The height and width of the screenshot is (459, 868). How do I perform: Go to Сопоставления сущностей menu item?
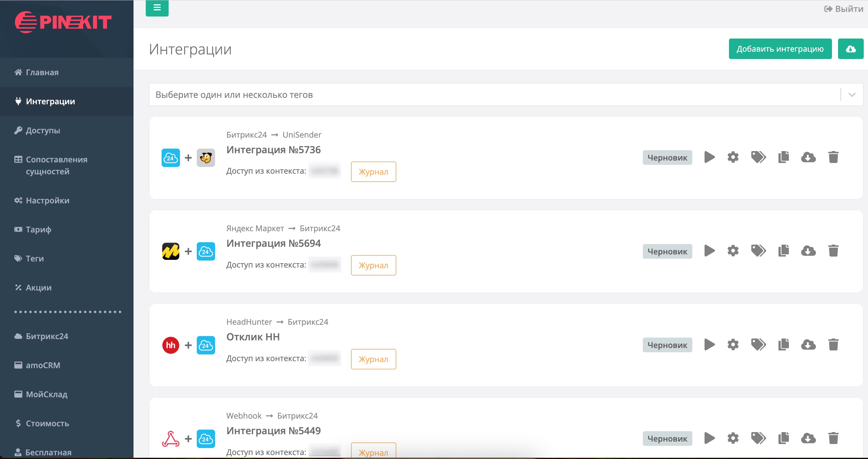click(56, 165)
